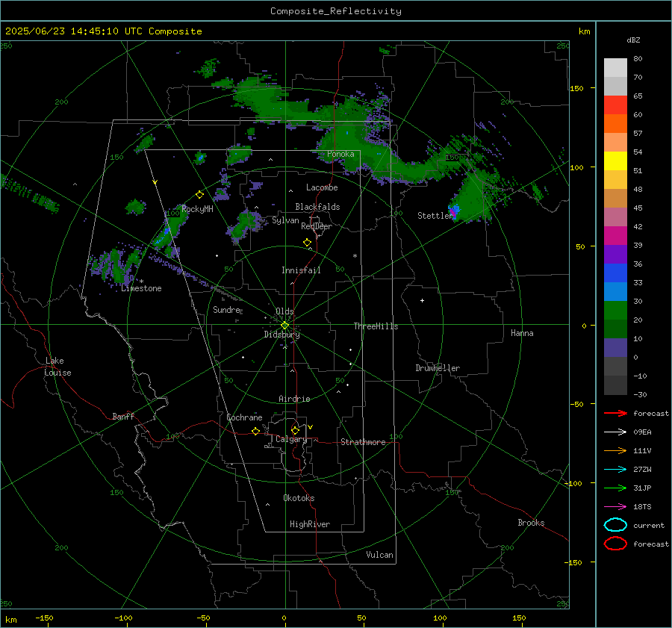Click the Okotoks label on map
The width and height of the screenshot is (672, 628).
click(x=299, y=498)
